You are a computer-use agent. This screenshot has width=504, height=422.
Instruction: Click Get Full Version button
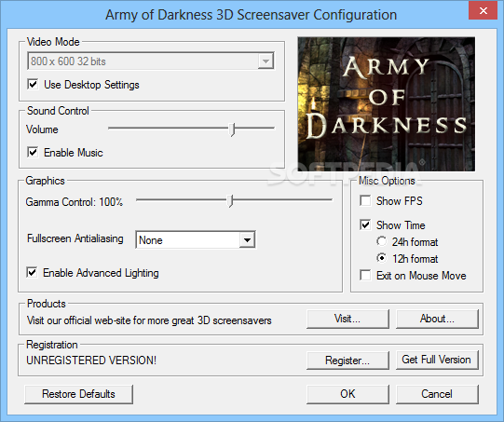point(437,360)
